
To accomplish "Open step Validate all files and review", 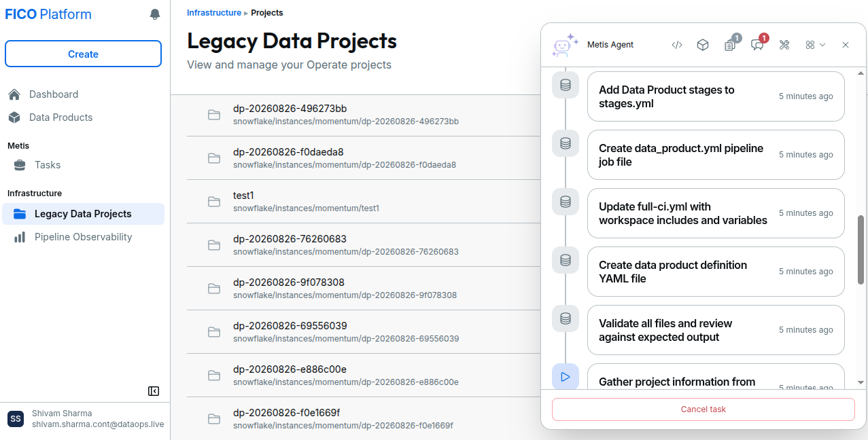I will [716, 330].
